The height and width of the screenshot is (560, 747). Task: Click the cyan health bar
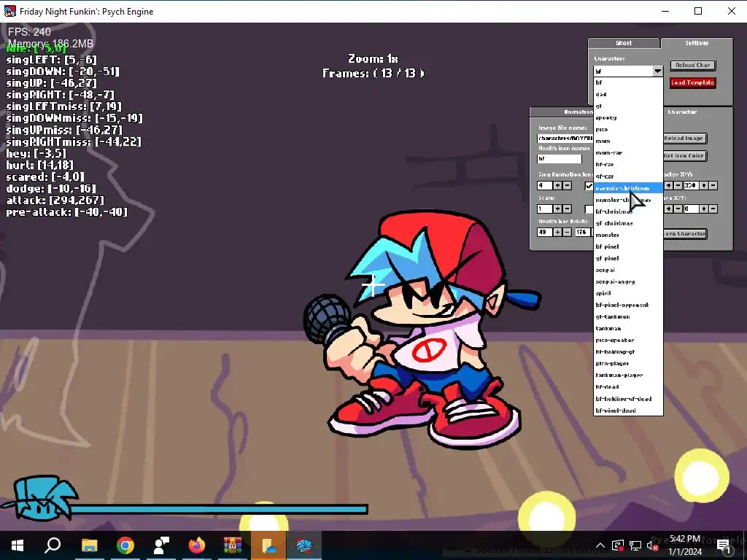tap(219, 510)
